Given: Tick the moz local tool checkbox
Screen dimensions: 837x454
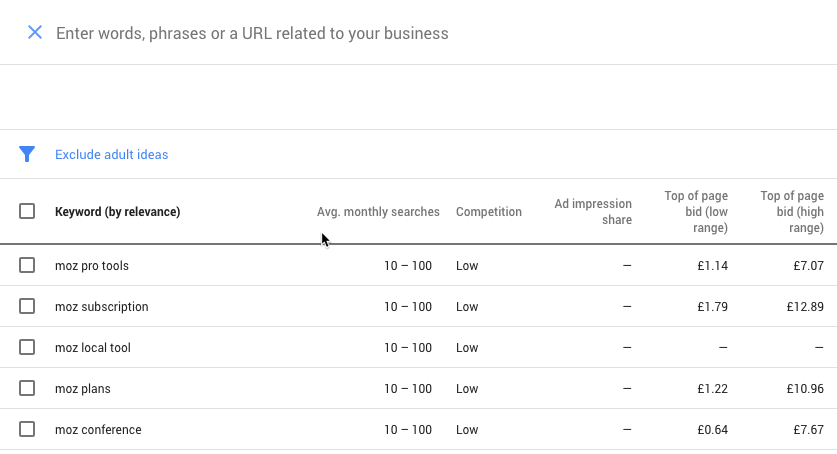Looking at the screenshot, I should 27,347.
